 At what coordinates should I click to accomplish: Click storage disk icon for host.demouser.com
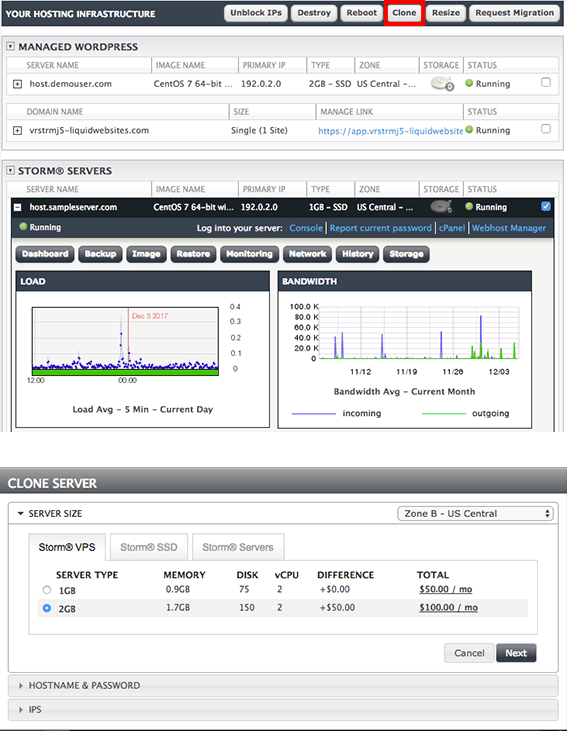tap(442, 83)
